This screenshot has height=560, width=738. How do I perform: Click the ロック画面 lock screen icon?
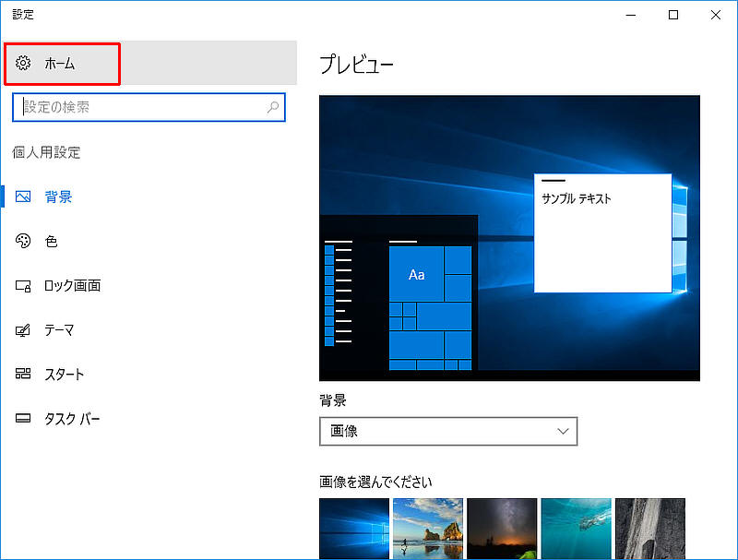coord(23,285)
